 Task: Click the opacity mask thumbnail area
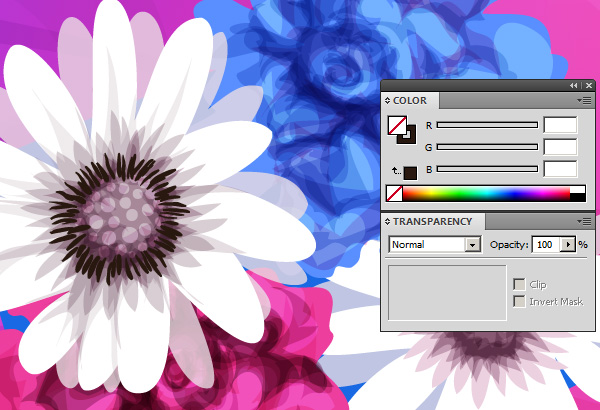coord(446,293)
